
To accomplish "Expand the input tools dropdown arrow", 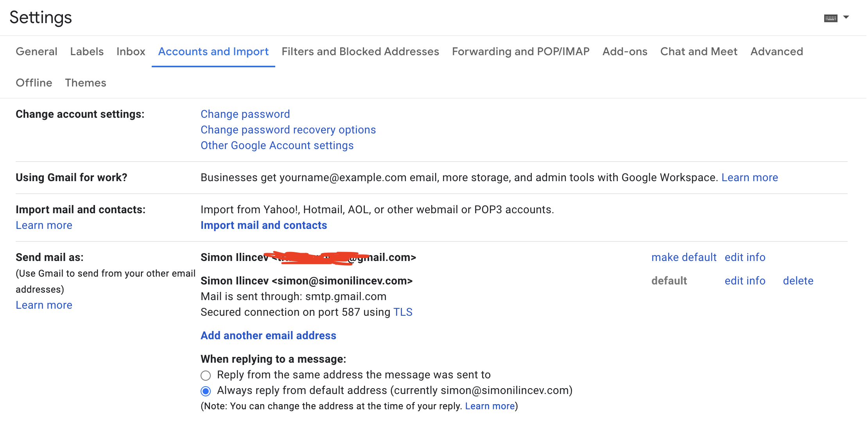I will 846,17.
